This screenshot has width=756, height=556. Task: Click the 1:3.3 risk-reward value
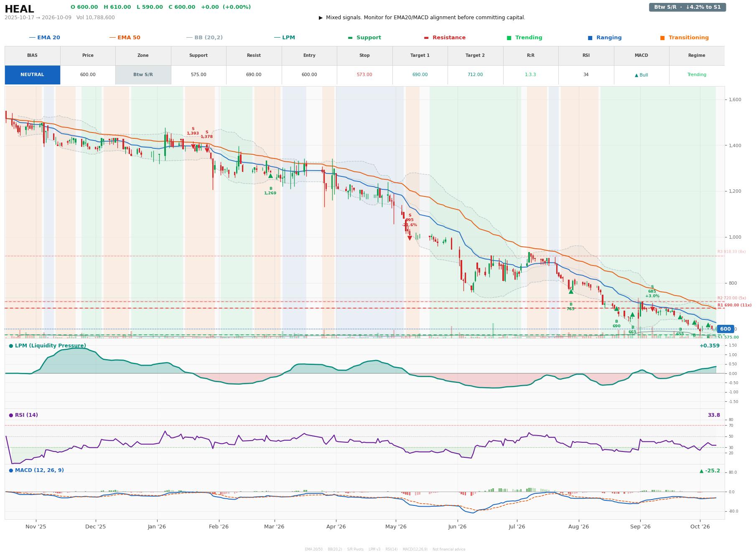click(x=530, y=75)
